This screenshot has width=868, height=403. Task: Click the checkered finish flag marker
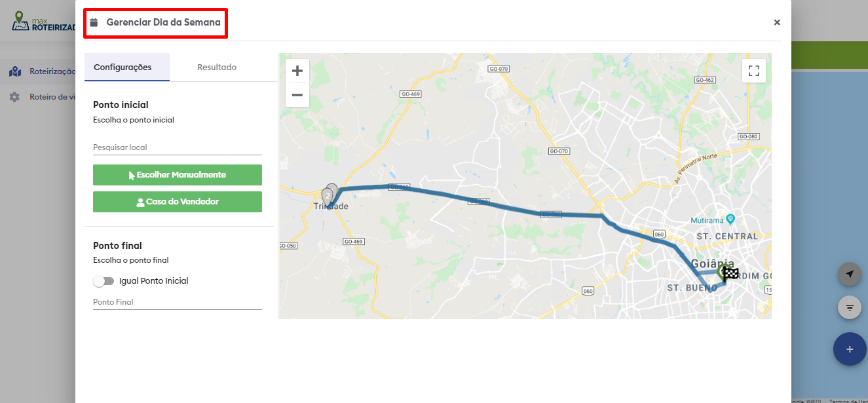pos(730,273)
